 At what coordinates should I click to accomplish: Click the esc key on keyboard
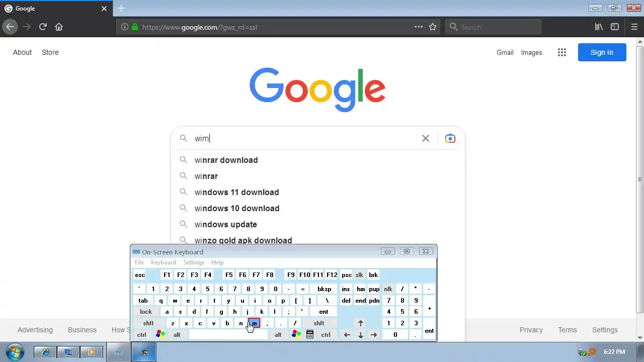[140, 275]
